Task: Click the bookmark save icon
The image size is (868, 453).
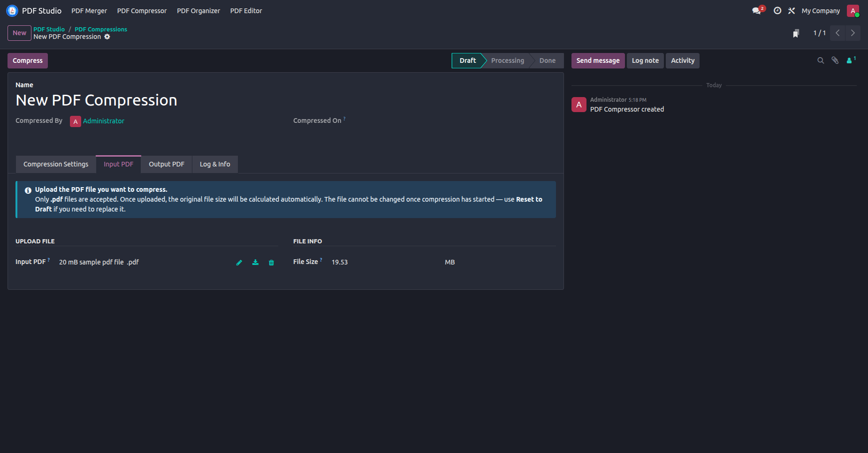Action: [x=796, y=33]
